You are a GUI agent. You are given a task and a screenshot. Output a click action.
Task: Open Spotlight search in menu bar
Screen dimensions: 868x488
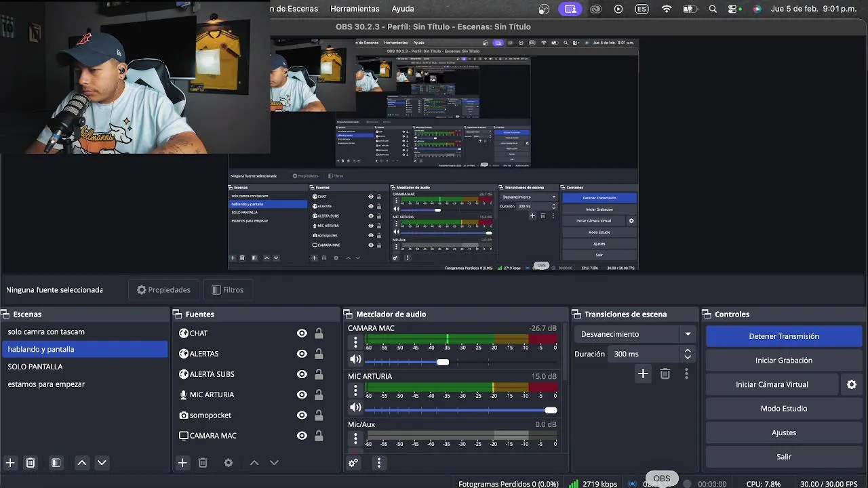[713, 9]
